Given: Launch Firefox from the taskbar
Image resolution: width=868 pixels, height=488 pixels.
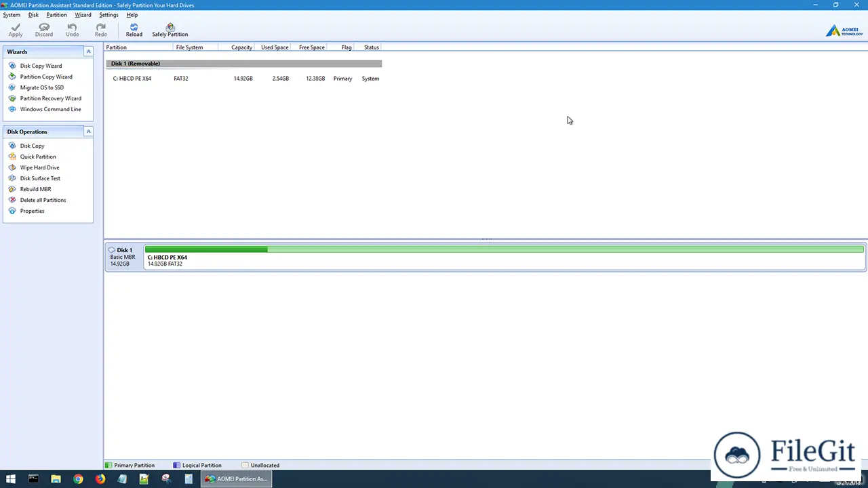Looking at the screenshot, I should (x=100, y=479).
